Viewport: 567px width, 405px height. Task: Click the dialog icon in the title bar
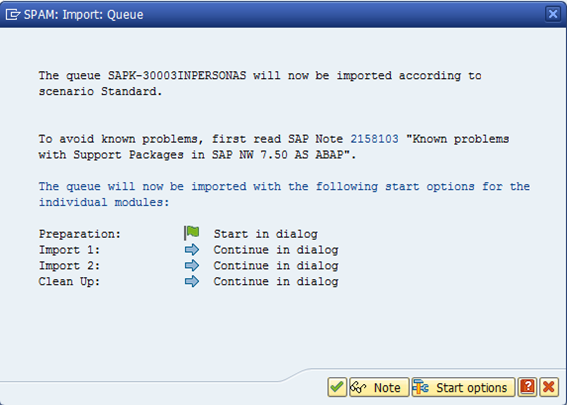coord(13,14)
